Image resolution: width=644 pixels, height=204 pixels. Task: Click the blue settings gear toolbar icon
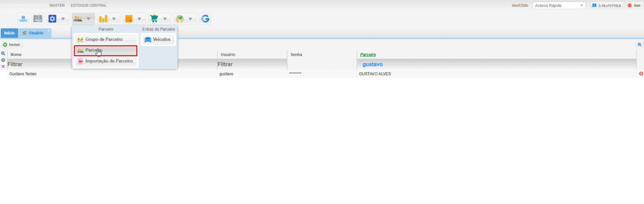[53, 19]
